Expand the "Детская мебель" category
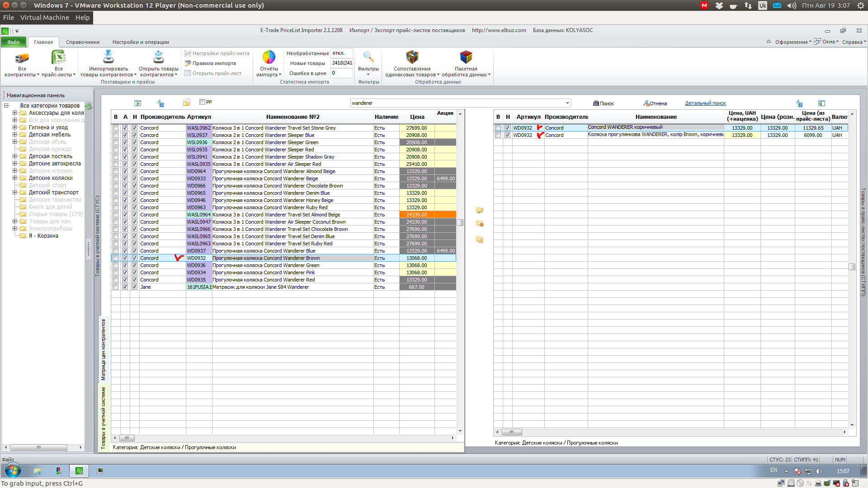Image resolution: width=868 pixels, height=488 pixels. [x=14, y=135]
